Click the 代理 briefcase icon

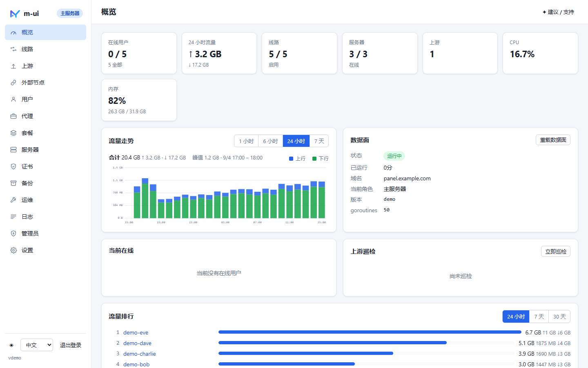(x=13, y=116)
